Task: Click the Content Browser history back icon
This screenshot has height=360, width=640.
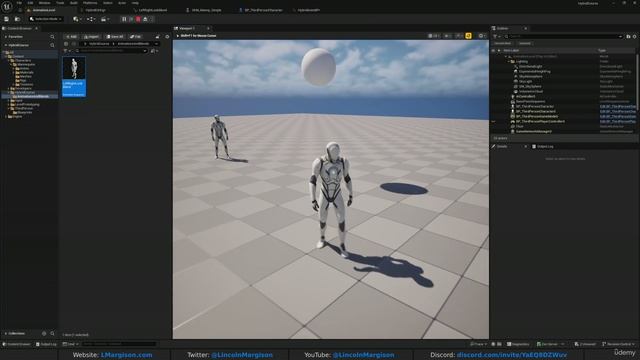Action: click(66, 44)
